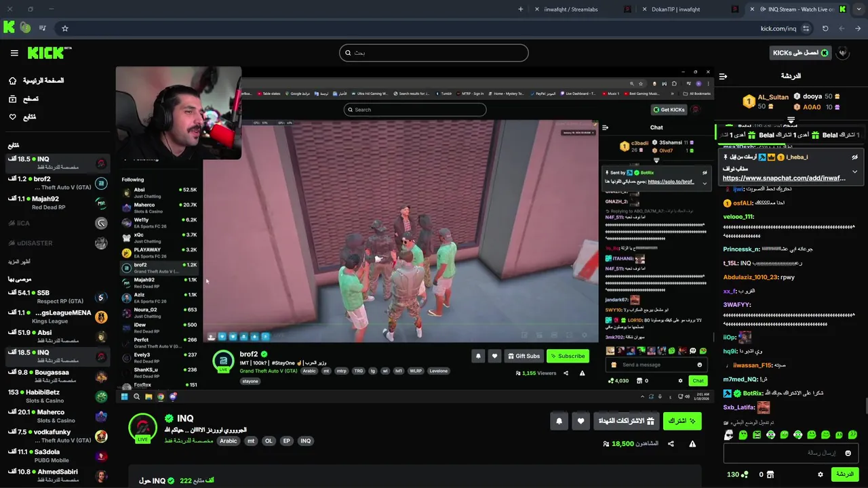Open the pinned snapchat link
The height and width of the screenshot is (488, 868).
(784, 178)
